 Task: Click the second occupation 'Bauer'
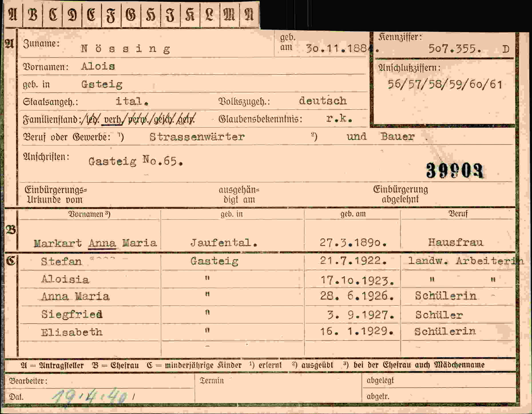coord(397,136)
